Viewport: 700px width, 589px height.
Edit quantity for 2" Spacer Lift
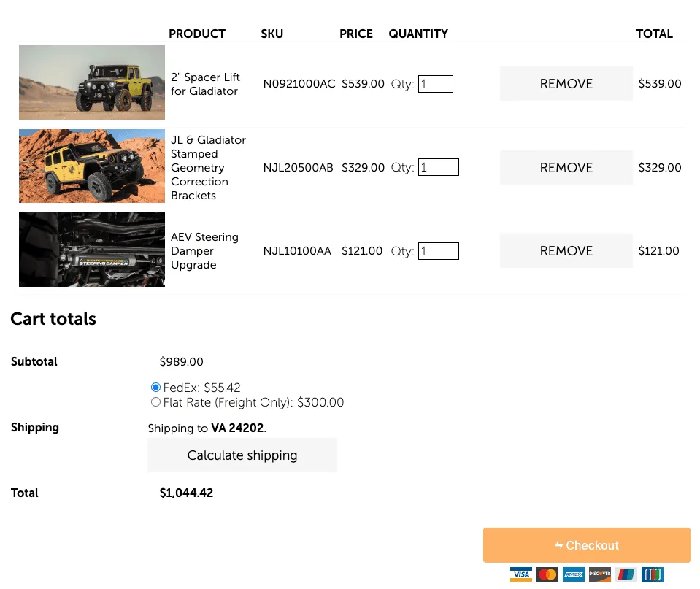[x=435, y=84]
